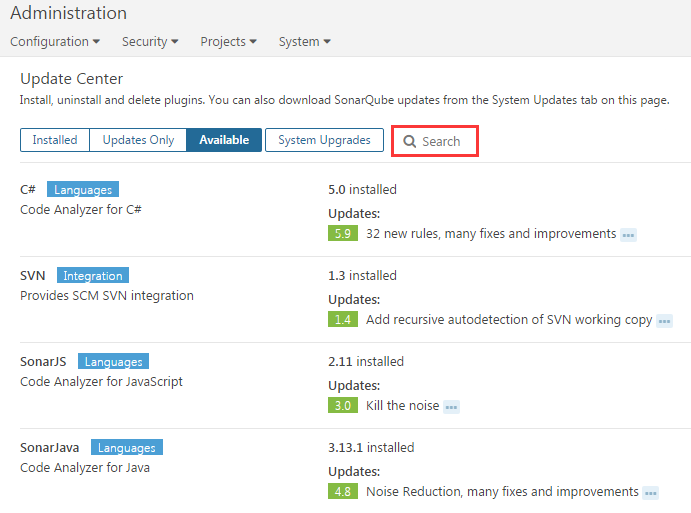Click the SonarJS plugin name
Viewport: 691px width, 513px height.
(43, 361)
